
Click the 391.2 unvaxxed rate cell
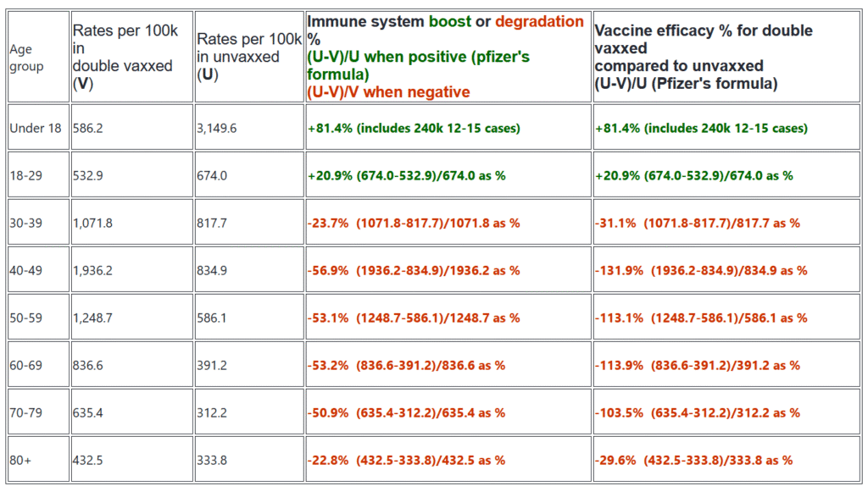click(x=249, y=366)
